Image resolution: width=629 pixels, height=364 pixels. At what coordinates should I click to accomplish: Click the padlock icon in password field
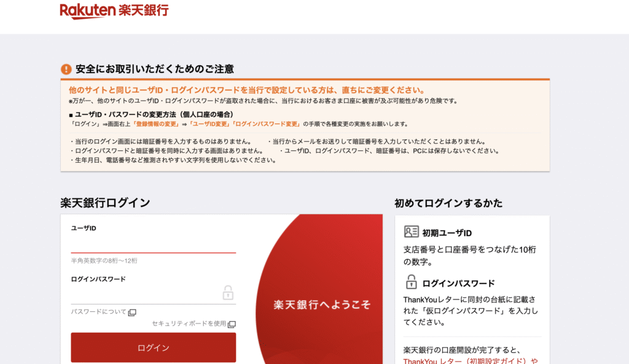pos(228,292)
